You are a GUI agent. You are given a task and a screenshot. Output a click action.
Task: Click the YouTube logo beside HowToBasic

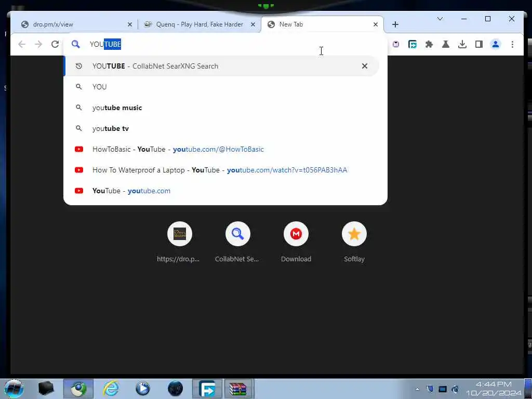coord(79,149)
